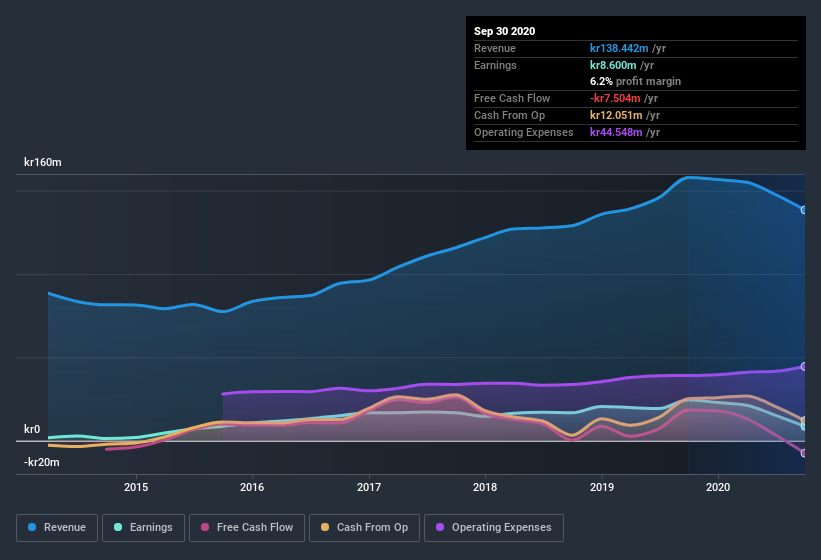Screen dimensions: 821x560
Task: Click the 2015 x-axis label
Action: (x=136, y=487)
